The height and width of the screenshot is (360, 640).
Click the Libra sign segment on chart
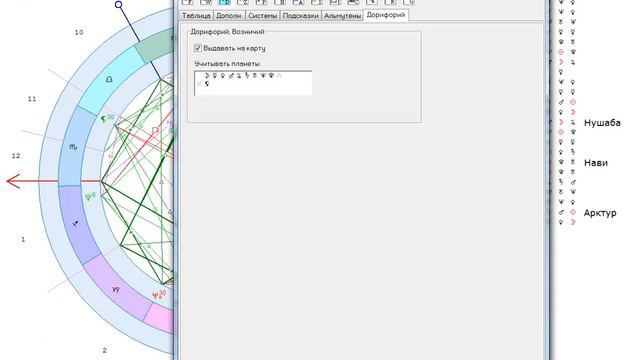(x=109, y=79)
